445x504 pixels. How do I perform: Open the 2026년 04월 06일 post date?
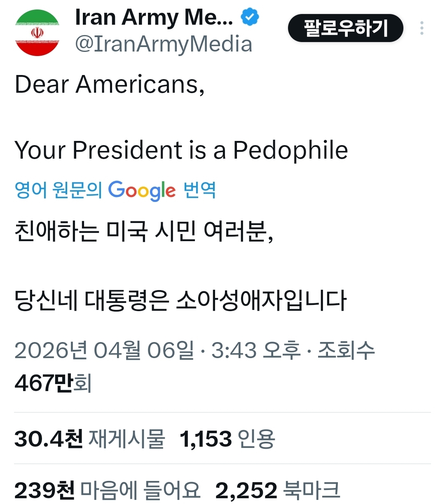click(x=104, y=351)
